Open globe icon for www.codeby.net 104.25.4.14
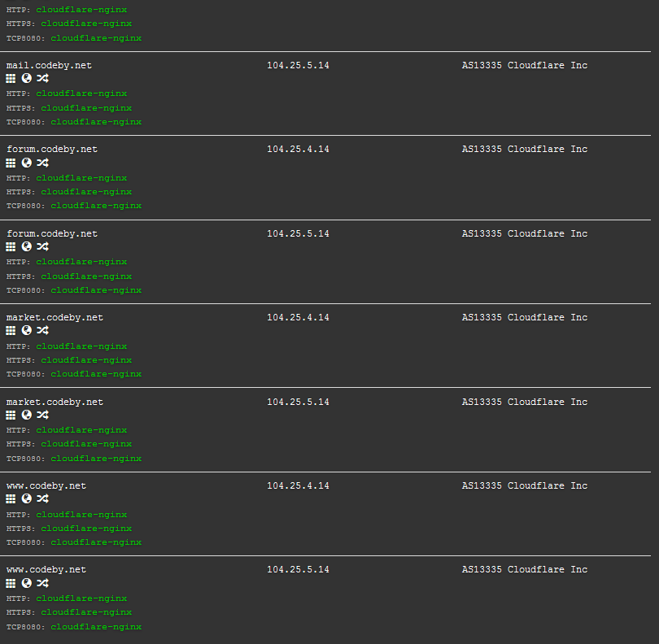 point(27,498)
